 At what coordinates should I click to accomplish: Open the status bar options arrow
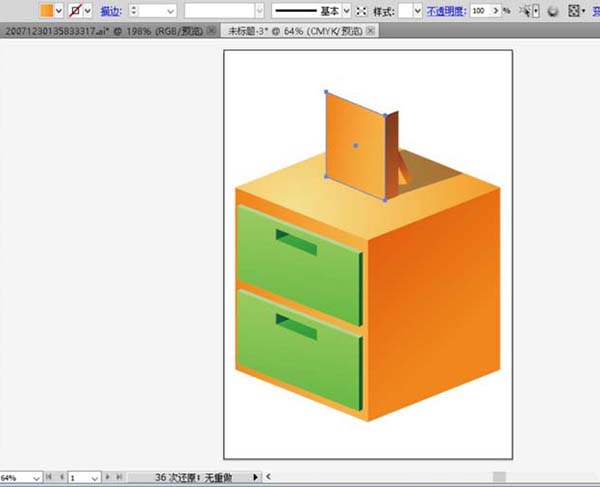click(x=255, y=477)
